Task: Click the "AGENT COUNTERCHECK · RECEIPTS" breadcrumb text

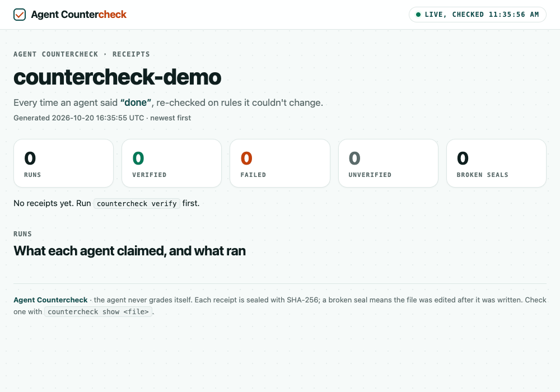Action: (82, 54)
